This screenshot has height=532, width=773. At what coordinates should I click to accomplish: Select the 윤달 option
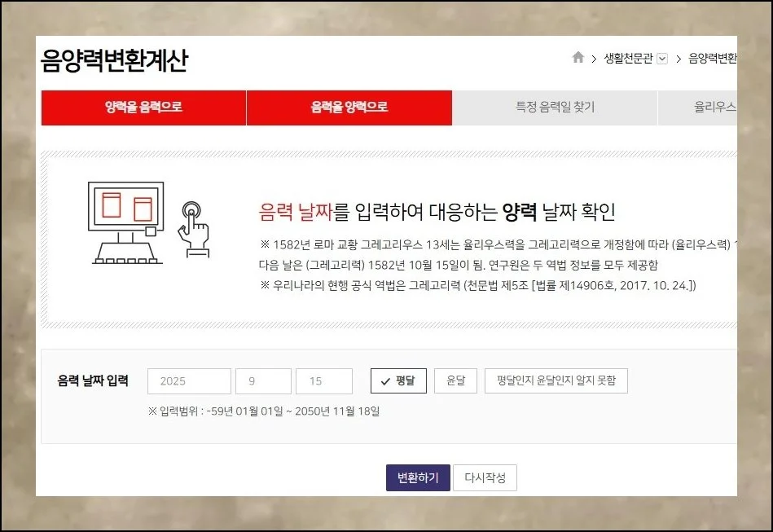click(455, 380)
